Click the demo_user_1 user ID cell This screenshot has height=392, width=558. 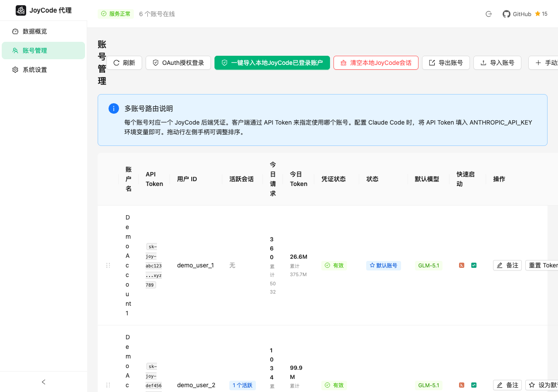[x=195, y=265]
